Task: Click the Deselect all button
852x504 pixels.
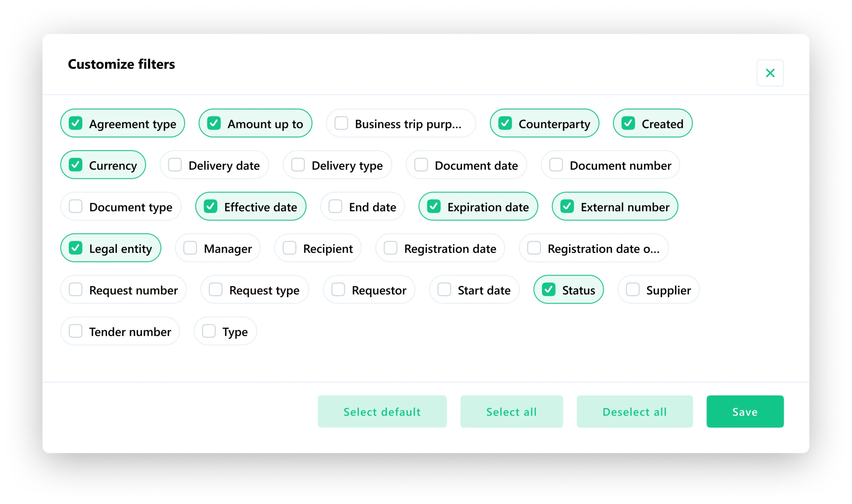Action: 635,412
